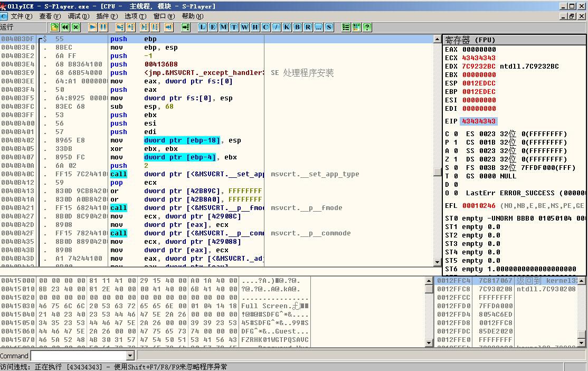The width and height of the screenshot is (588, 371).
Task: Toggle the Z flag value
Action: point(456,159)
